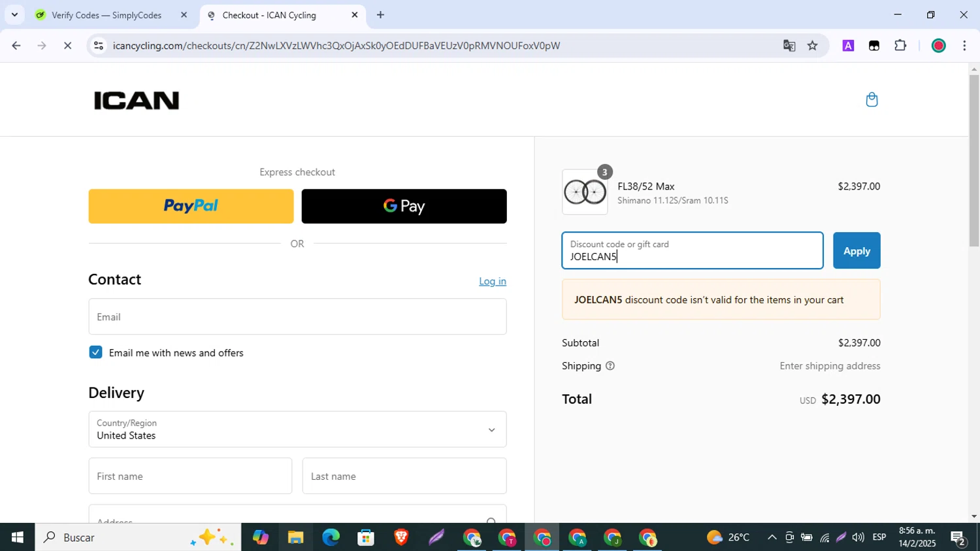Close the Verify Codes SimplyCodes tab
This screenshot has height=551, width=980.
[184, 15]
